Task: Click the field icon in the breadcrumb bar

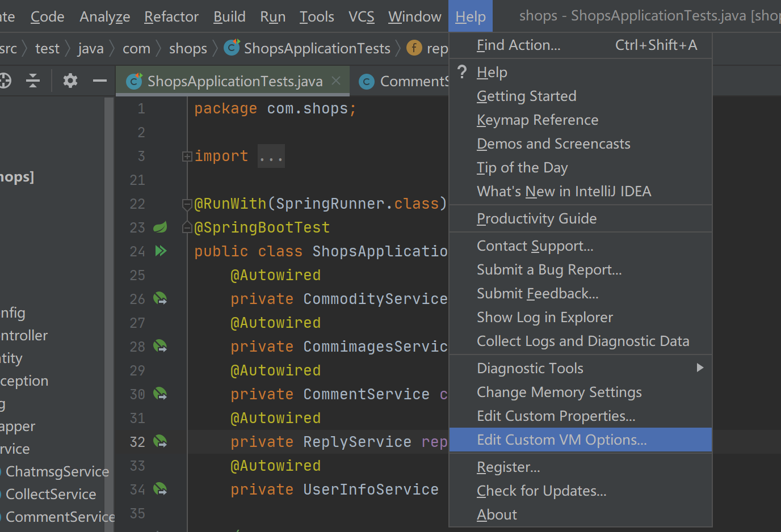Action: point(414,48)
